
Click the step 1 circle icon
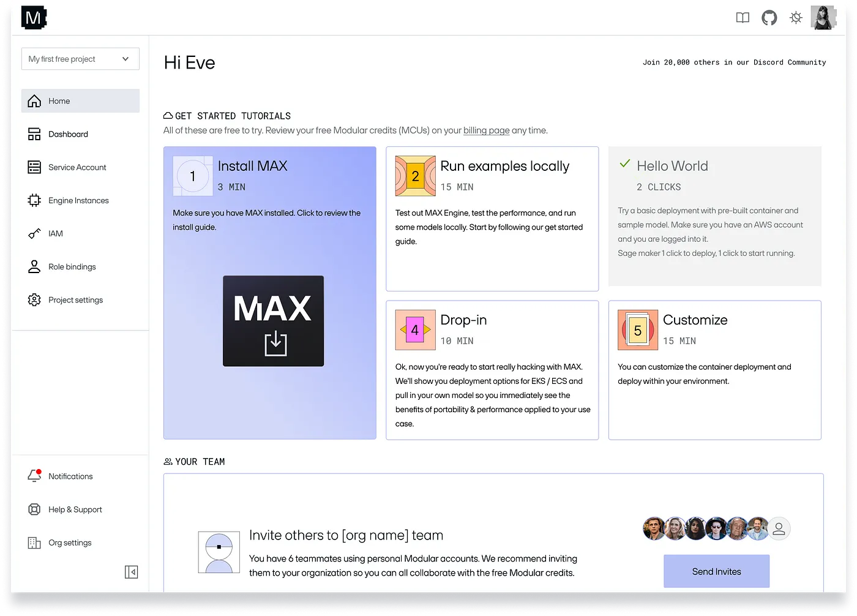click(193, 176)
